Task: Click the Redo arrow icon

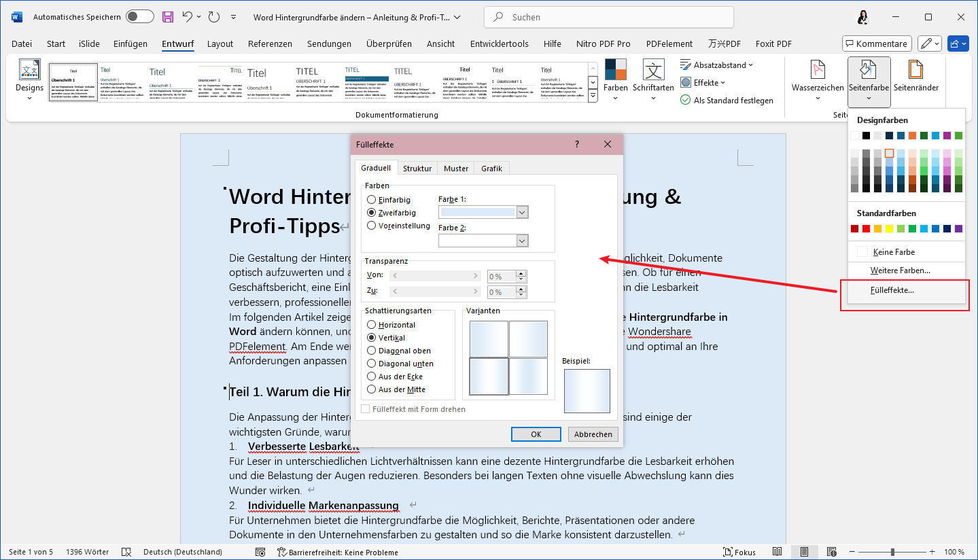Action: (214, 16)
